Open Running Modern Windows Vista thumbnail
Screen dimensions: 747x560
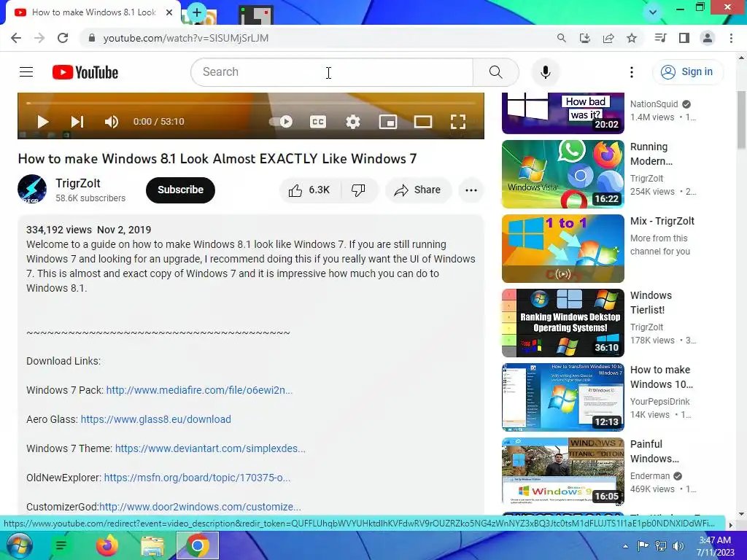pyautogui.click(x=562, y=174)
